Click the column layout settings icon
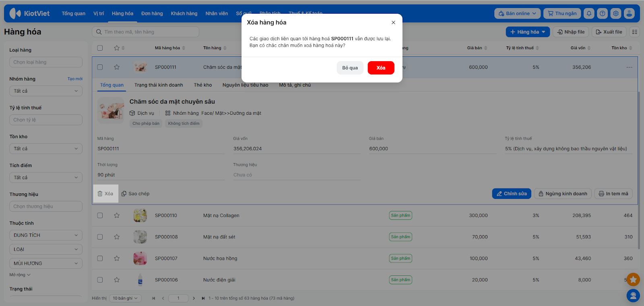 click(x=634, y=32)
